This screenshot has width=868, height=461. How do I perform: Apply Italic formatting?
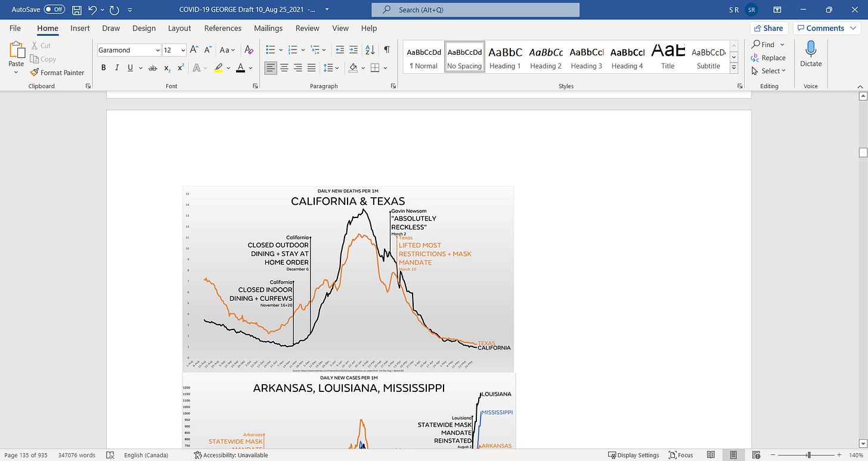click(x=117, y=68)
